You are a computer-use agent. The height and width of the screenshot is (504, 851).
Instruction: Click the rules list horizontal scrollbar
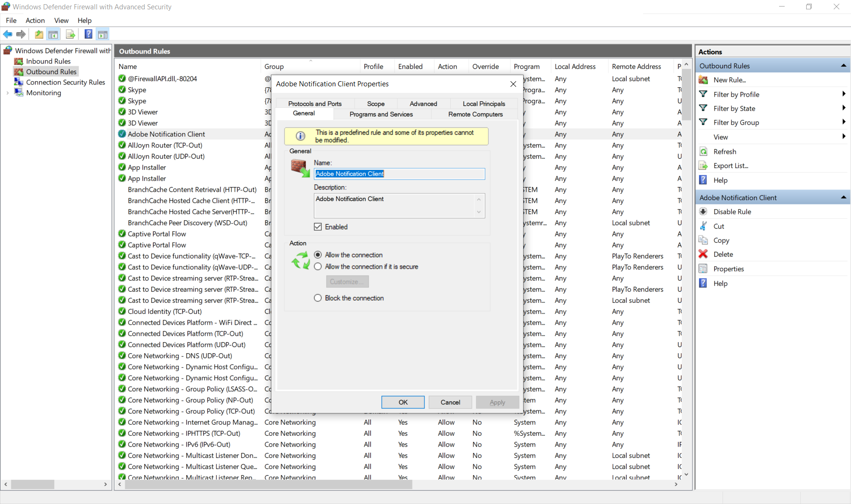point(269,484)
